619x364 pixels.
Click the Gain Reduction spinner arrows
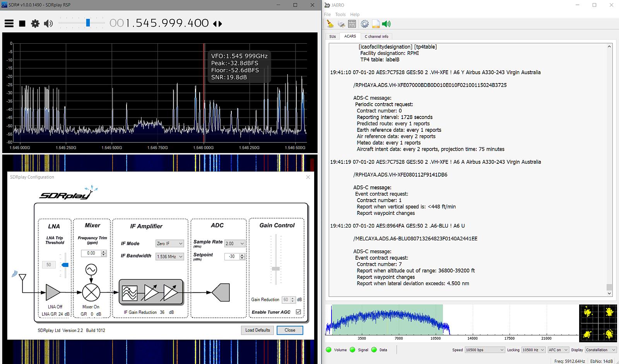point(293,299)
